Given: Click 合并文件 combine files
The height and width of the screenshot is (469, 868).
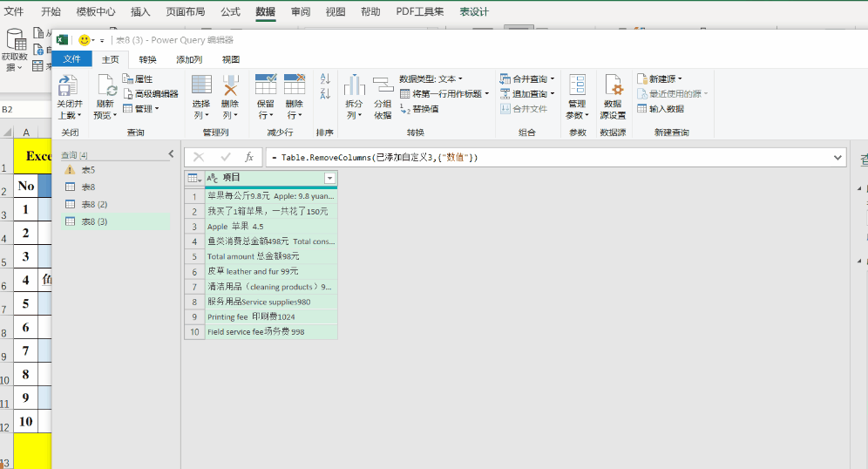Looking at the screenshot, I should coord(524,108).
